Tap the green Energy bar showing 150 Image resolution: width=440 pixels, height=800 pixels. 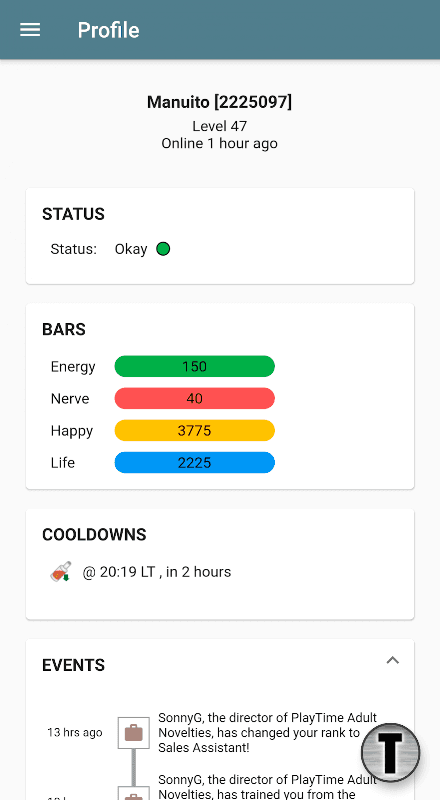[x=194, y=366]
